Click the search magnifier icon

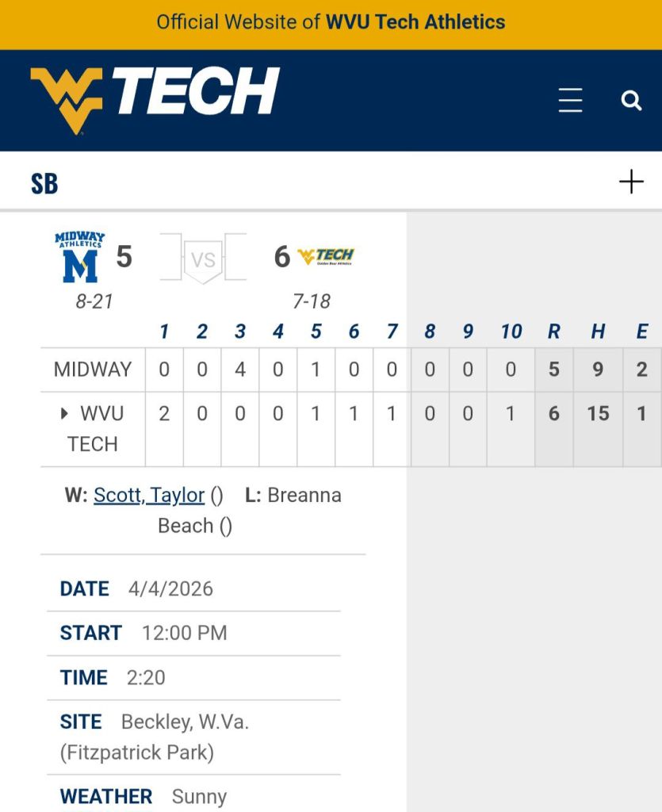(x=631, y=100)
